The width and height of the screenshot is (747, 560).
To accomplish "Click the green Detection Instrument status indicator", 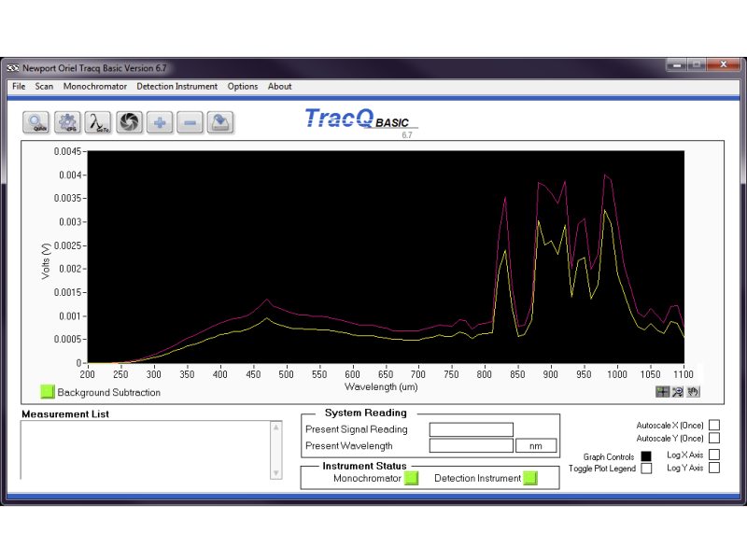I will (x=530, y=477).
